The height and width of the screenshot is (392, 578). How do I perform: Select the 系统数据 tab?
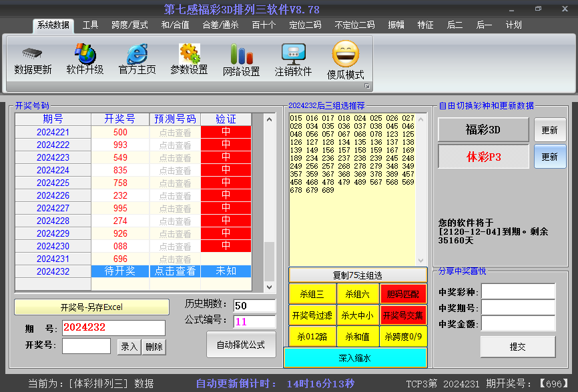pyautogui.click(x=53, y=25)
